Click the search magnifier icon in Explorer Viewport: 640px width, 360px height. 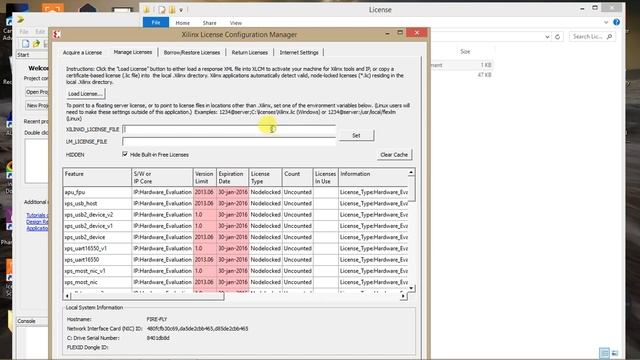coord(609,37)
